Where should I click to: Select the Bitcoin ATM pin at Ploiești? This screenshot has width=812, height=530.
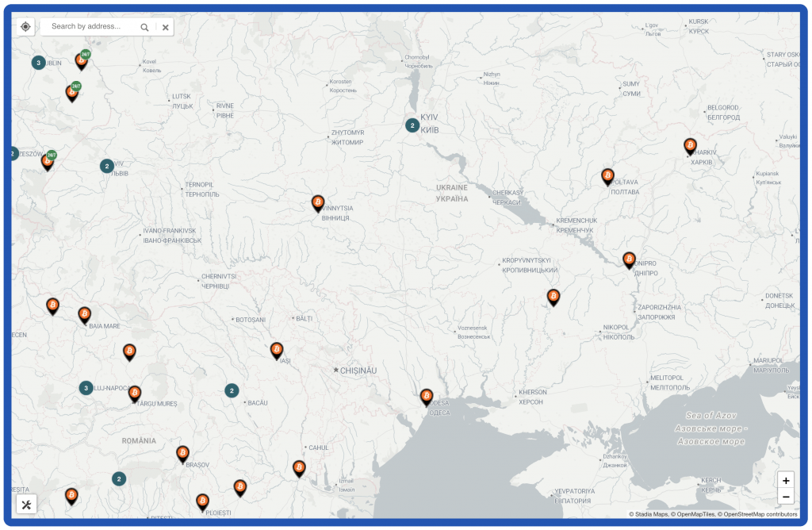(x=202, y=502)
